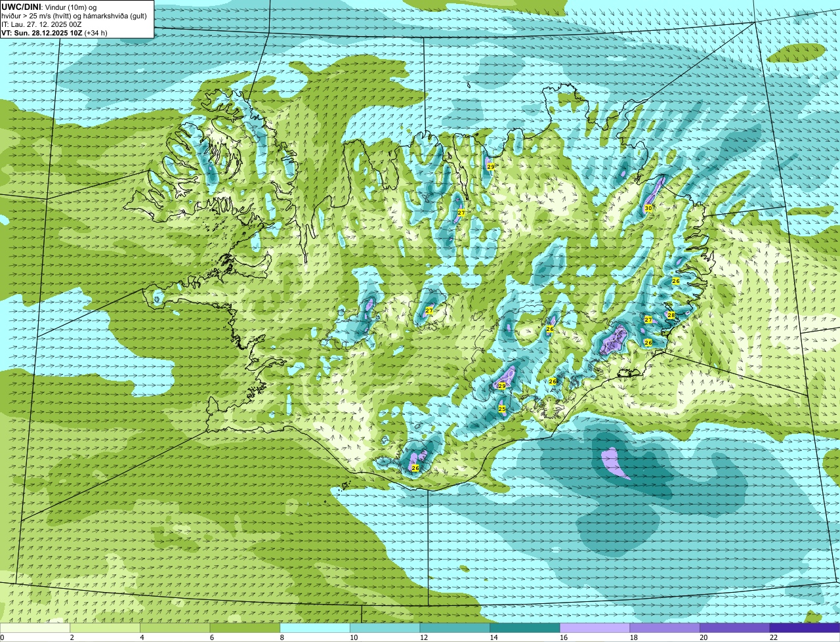The height and width of the screenshot is (642, 840).
Task: Pick the 20–22 m/s violet legend swatch
Action: pos(735,628)
